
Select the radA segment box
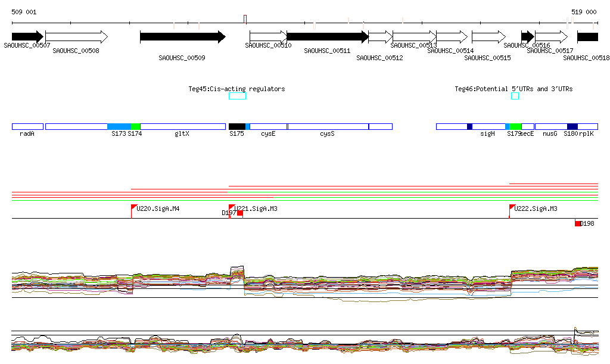[x=27, y=126]
